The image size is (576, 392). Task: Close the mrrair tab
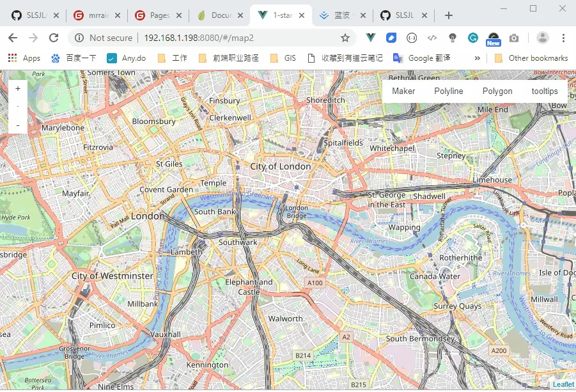point(118,15)
